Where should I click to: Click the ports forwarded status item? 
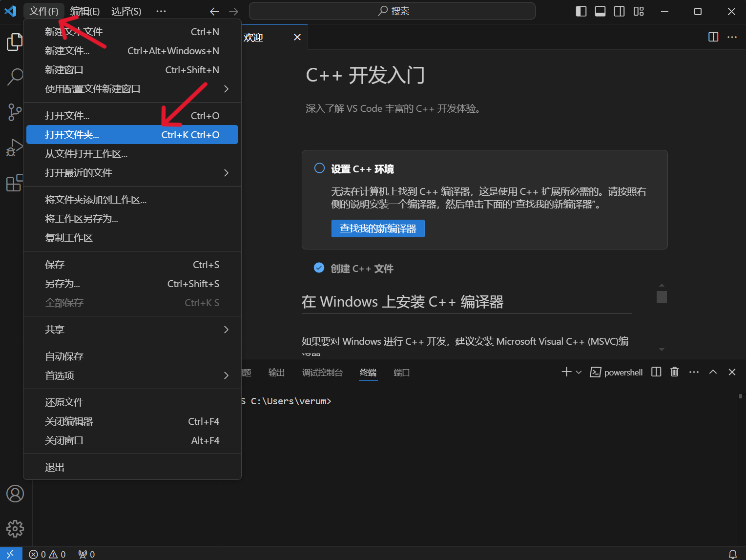pos(86,554)
